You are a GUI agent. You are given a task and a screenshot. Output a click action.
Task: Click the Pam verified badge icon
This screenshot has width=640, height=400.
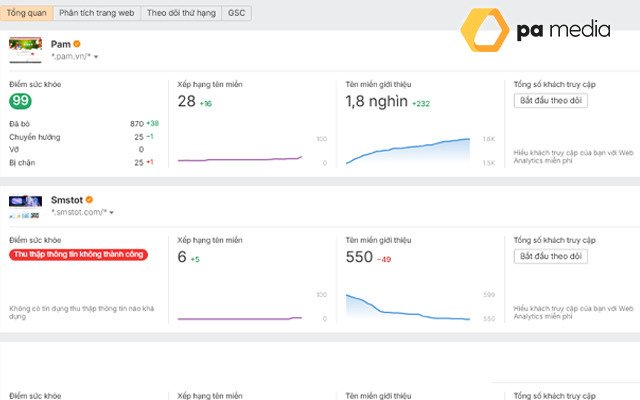[x=77, y=45]
